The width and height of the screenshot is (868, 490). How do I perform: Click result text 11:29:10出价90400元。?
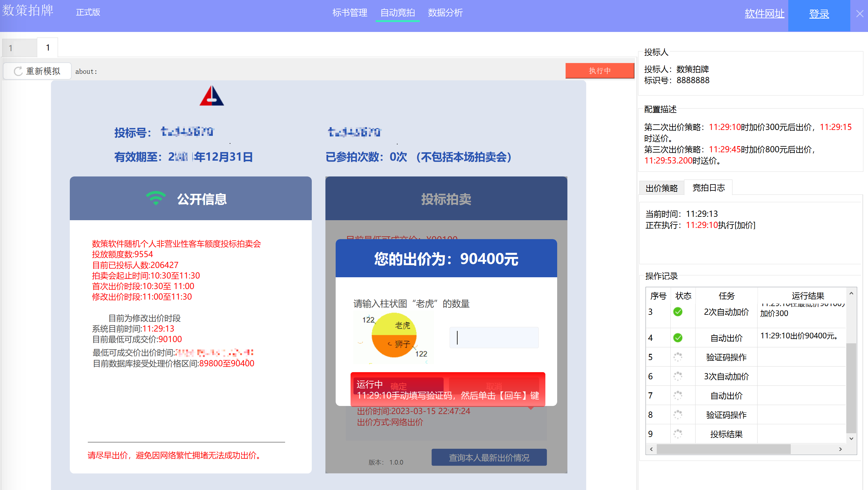[x=799, y=336]
